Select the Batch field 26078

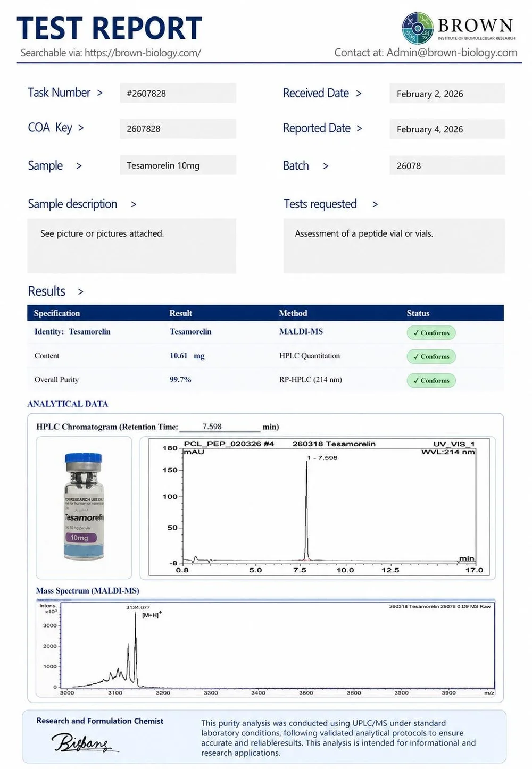click(x=447, y=165)
